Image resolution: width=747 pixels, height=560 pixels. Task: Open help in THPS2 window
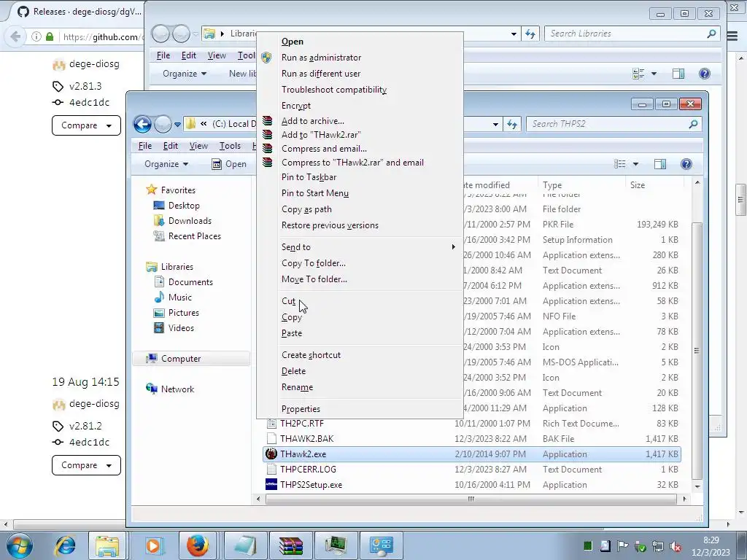click(686, 164)
